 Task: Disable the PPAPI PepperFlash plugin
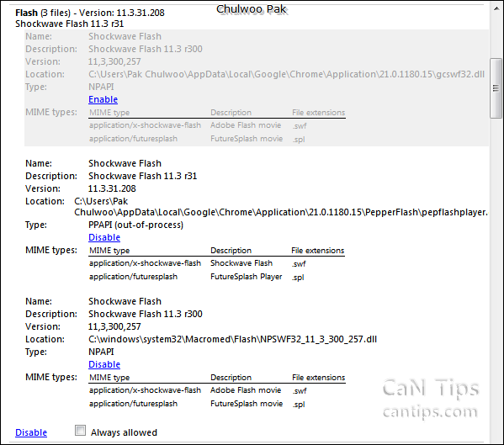coord(104,237)
